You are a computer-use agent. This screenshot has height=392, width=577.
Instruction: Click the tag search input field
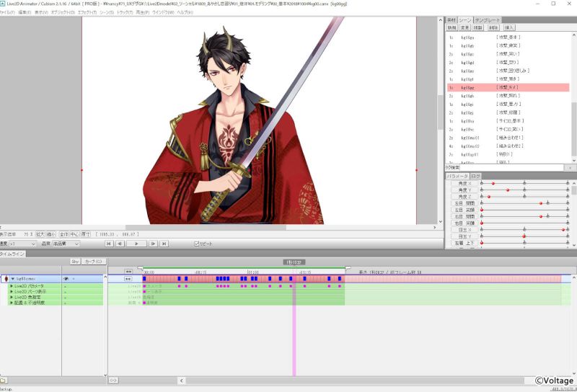tap(512, 168)
